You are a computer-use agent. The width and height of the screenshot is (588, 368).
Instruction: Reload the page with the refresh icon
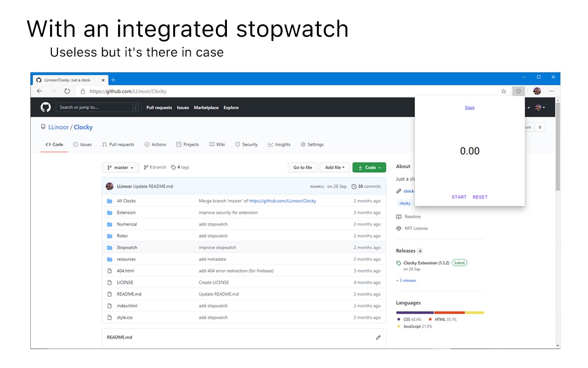(67, 91)
